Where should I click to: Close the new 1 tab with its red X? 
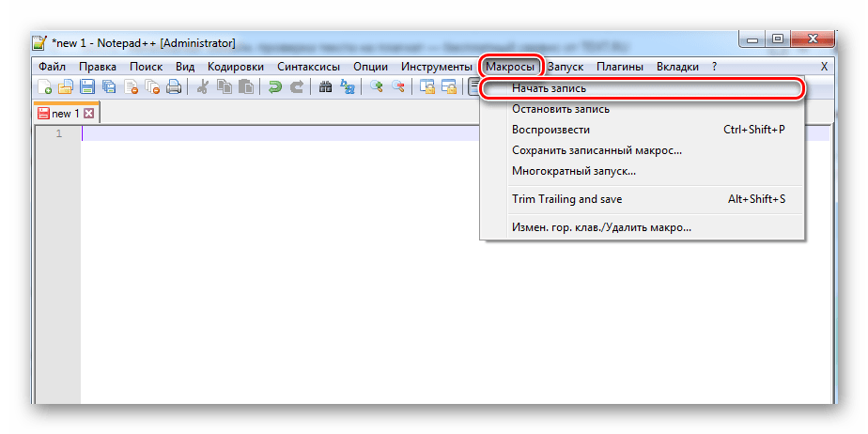(x=88, y=114)
